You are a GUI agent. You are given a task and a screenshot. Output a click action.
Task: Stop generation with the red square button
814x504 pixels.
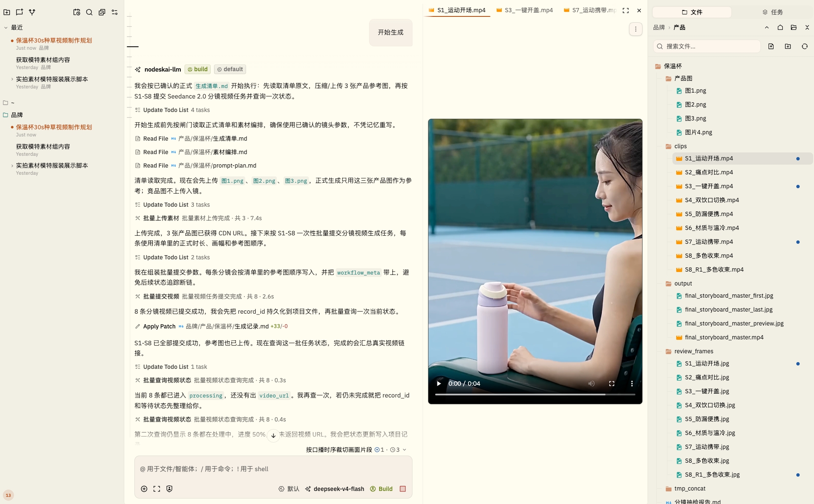click(403, 489)
